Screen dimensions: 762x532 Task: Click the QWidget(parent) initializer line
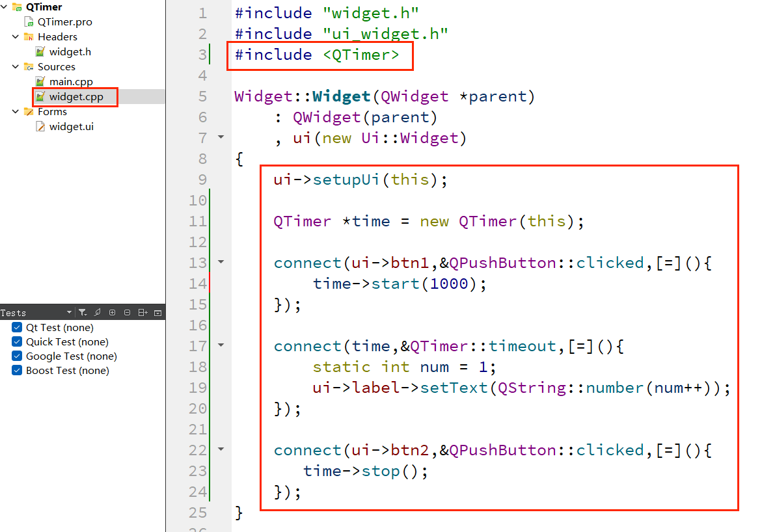365,118
